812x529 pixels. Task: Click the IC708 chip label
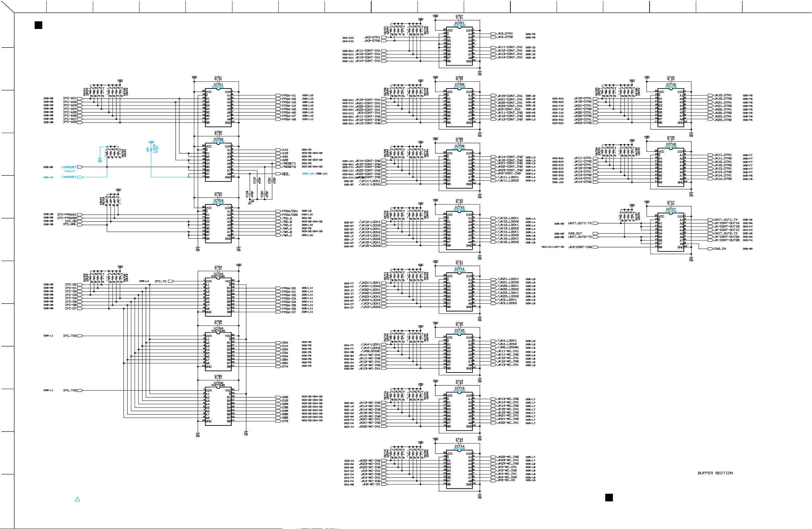[x=459, y=84]
